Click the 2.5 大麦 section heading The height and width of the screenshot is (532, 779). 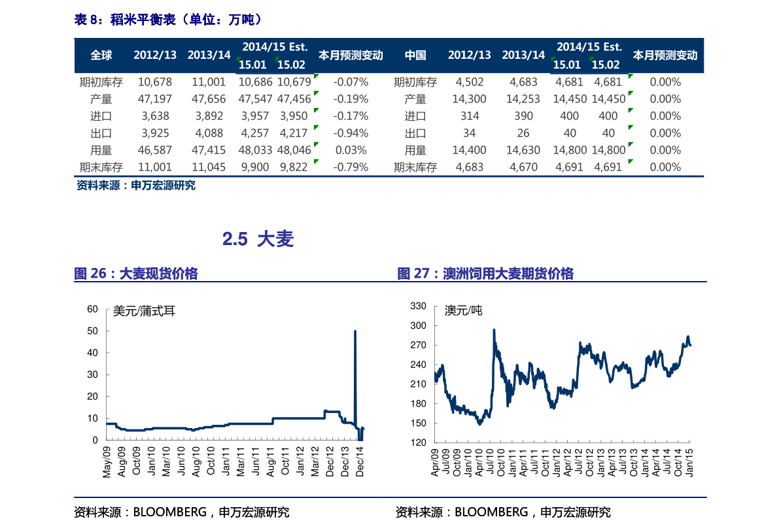coord(258,239)
